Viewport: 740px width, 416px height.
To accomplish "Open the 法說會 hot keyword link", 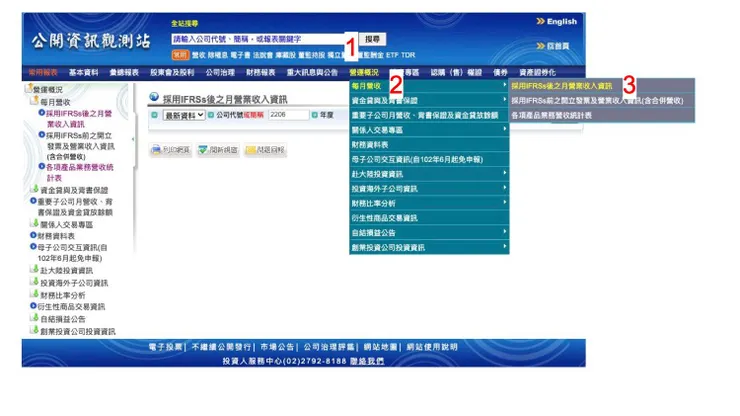I will pos(263,55).
